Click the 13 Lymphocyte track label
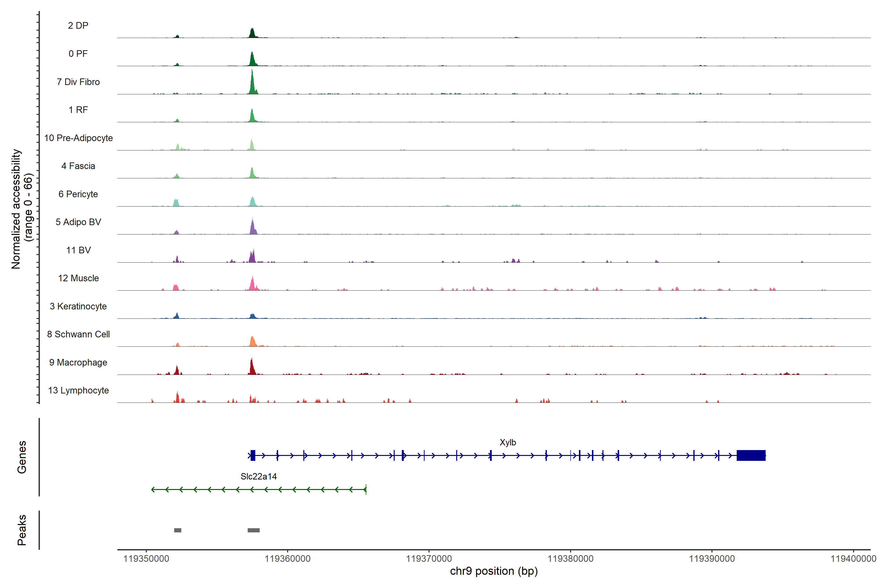This screenshot has height=588, width=882. click(78, 390)
